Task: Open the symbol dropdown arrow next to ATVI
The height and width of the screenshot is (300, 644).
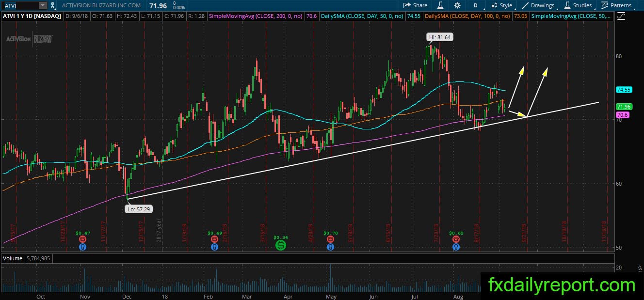Action: tap(43, 5)
